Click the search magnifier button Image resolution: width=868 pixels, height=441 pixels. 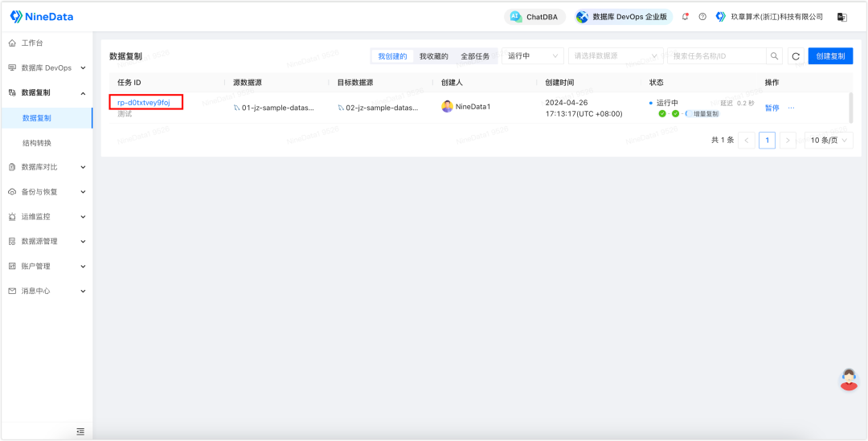coord(775,56)
